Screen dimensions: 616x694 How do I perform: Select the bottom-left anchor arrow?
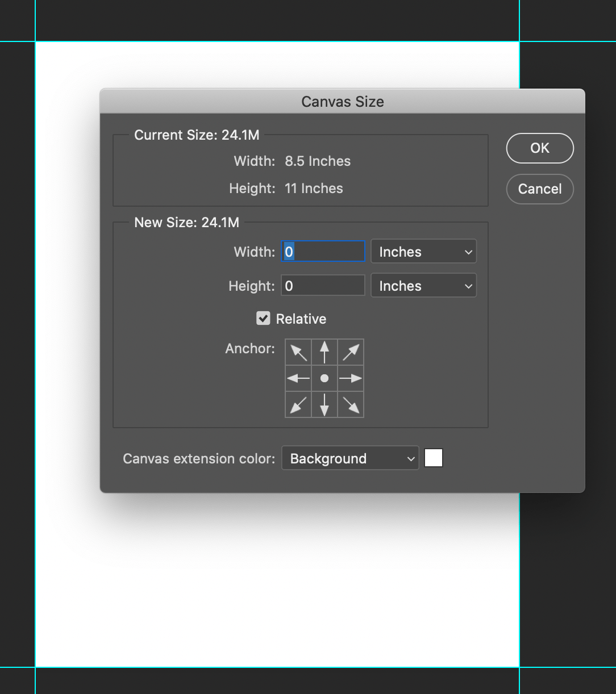298,404
